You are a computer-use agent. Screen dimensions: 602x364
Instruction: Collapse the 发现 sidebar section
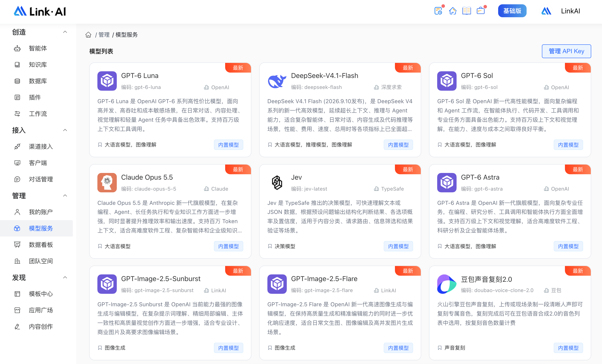point(65,277)
